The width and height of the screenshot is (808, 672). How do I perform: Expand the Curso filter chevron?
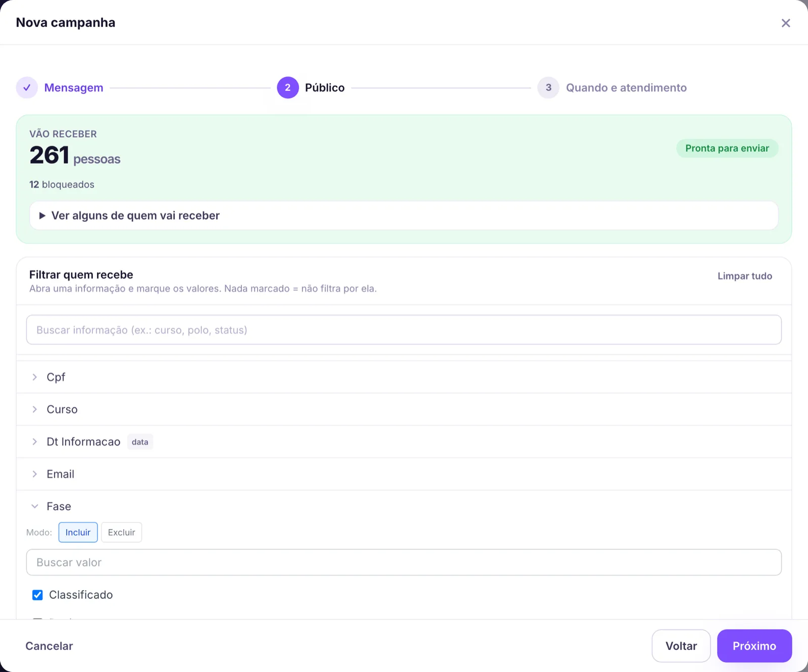pyautogui.click(x=34, y=409)
